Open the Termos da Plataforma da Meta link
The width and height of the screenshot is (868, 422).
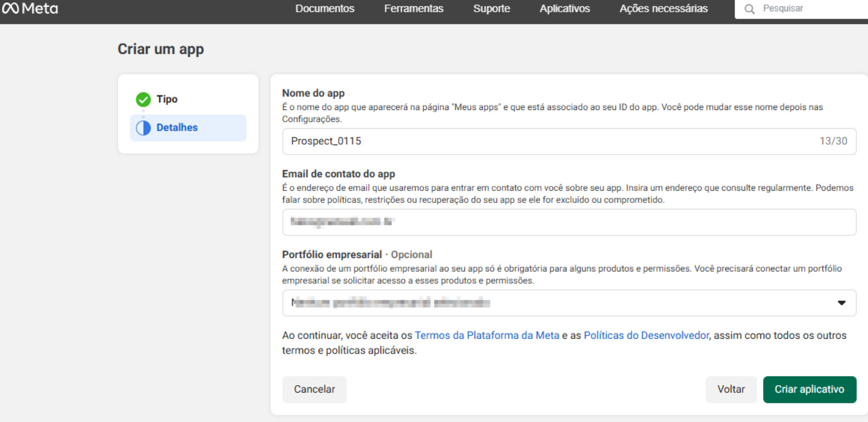coord(487,335)
